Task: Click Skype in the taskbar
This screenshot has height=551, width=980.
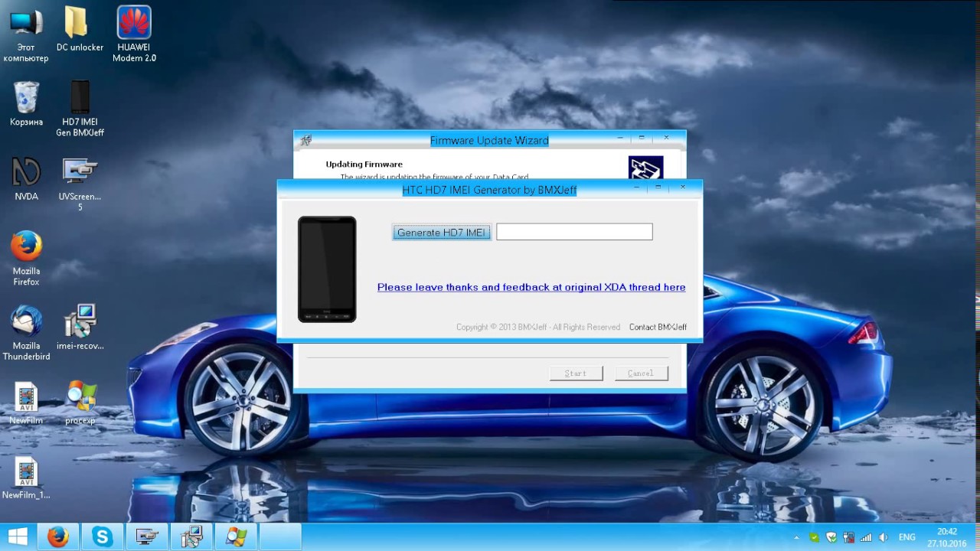Action: point(102,537)
